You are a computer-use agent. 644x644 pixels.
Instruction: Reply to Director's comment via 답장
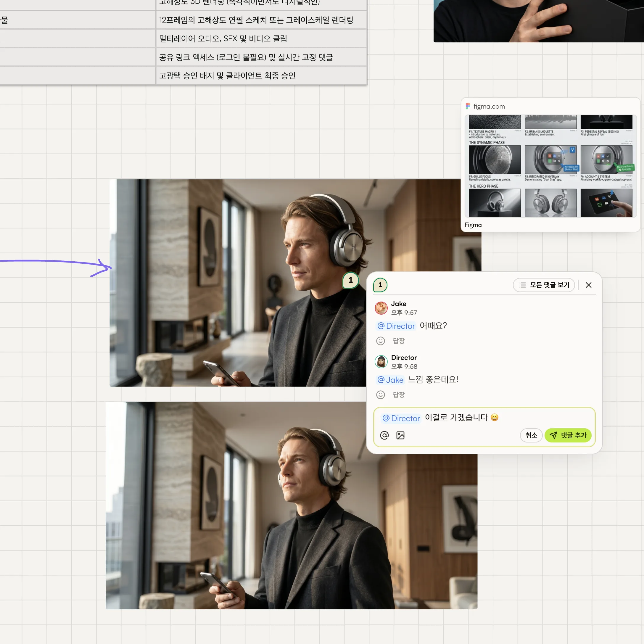pos(399,395)
